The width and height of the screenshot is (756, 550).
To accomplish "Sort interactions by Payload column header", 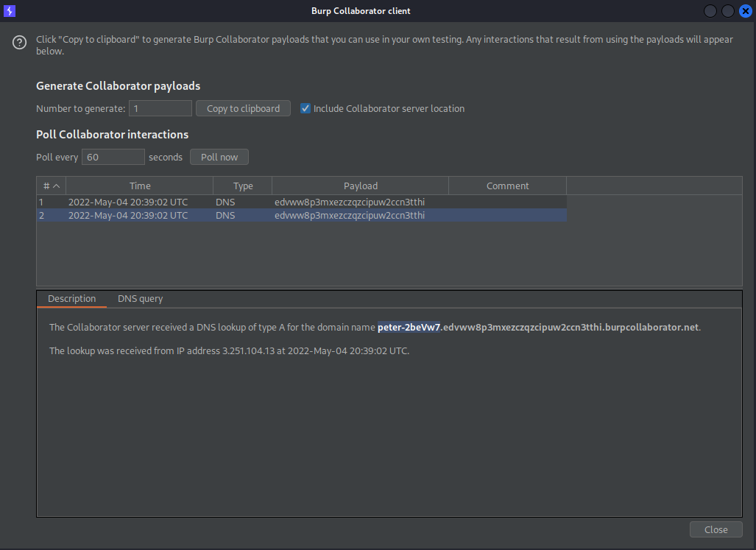I will pos(361,186).
